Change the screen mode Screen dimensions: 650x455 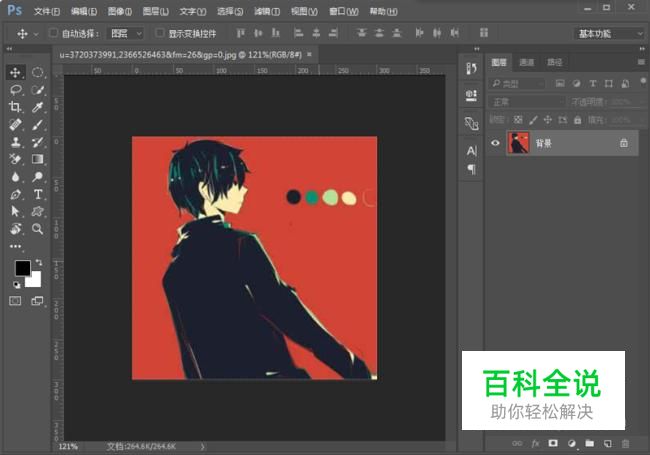coord(37,301)
